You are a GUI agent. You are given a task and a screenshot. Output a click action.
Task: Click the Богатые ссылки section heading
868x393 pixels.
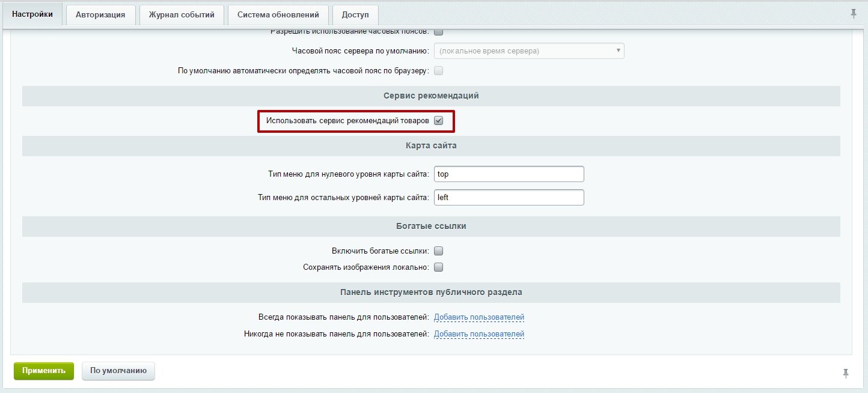431,226
